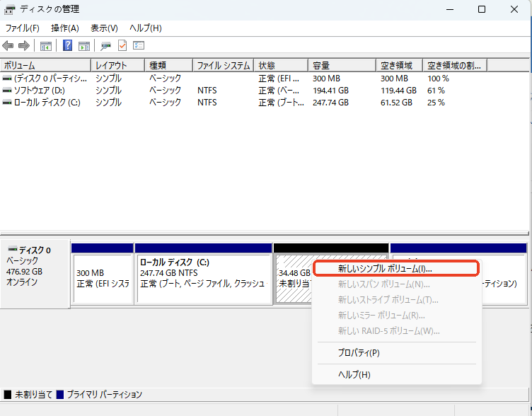Click the 61 % free percentage cell
The image size is (532, 416).
point(436,91)
